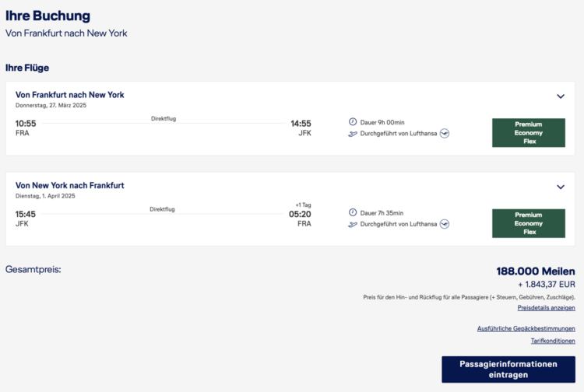
Task: Click the Direktflug label on the outbound flight
Action: coord(164,119)
